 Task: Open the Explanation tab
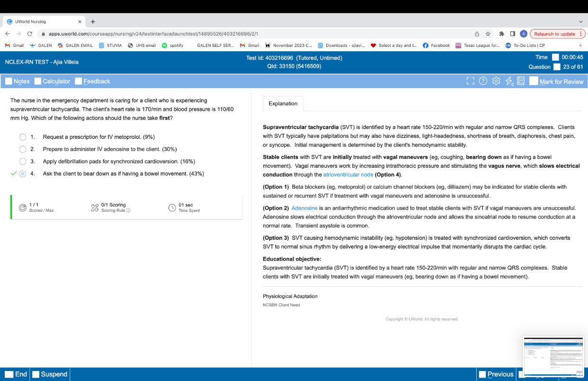pos(283,104)
